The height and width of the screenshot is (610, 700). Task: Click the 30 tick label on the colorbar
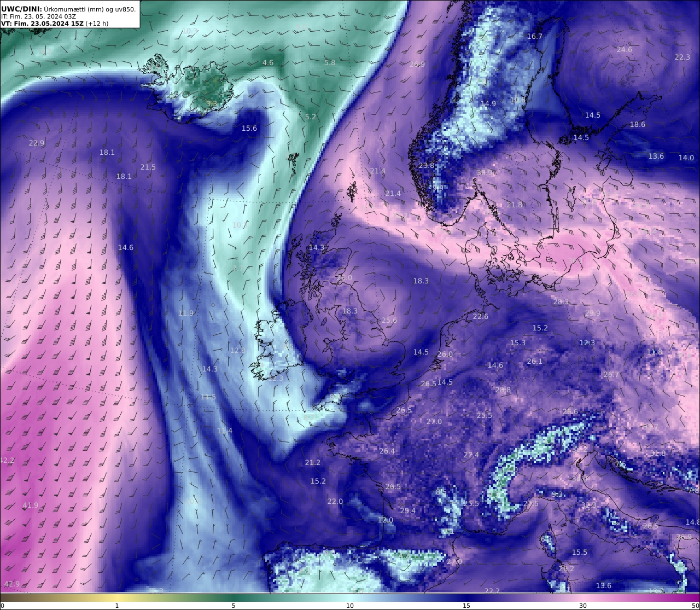(583, 606)
